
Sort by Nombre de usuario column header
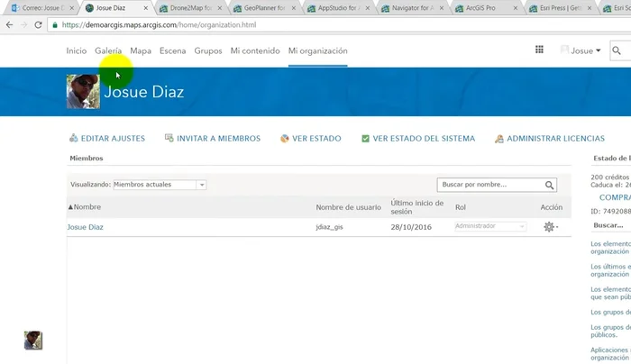(349, 207)
